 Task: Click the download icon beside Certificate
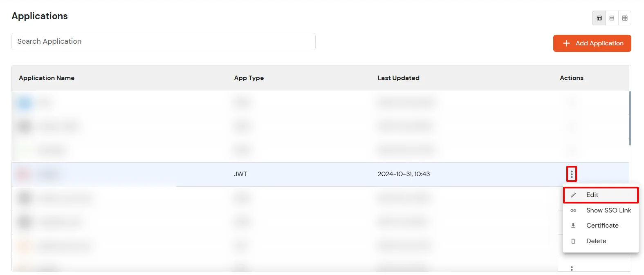[x=573, y=226]
